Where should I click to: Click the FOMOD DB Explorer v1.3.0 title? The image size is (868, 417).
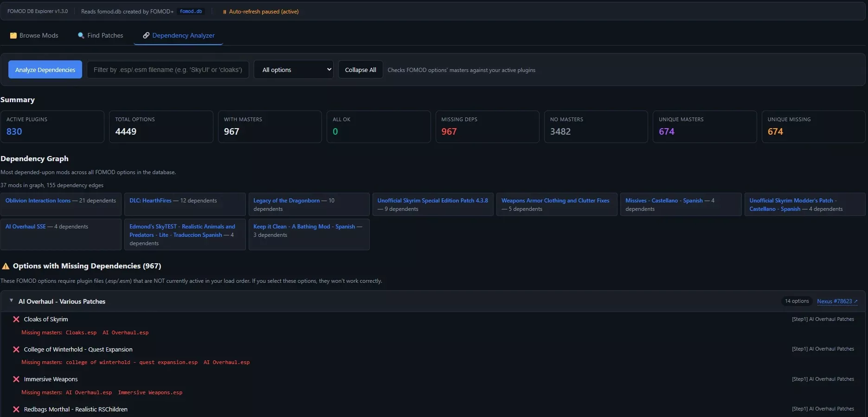[x=38, y=12]
